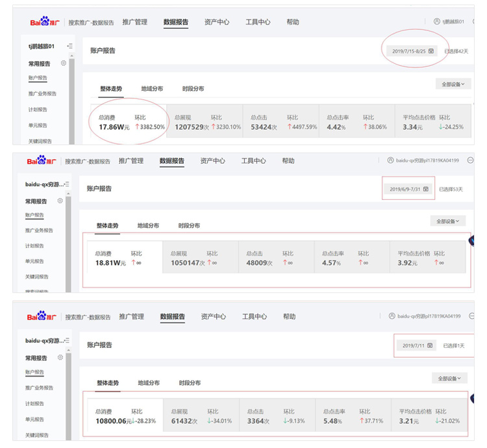This screenshot has width=487, height=448.
Task: Select the 总点击率 4.42% card
Action: pos(357,121)
